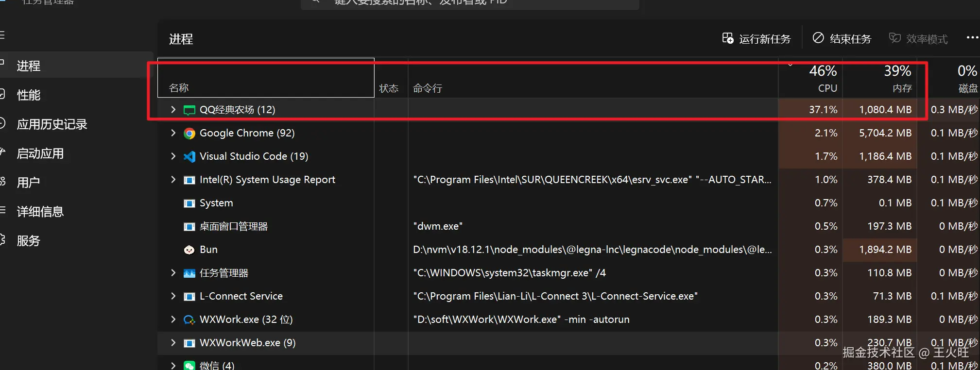Screen dimensions: 980x370
Task: Click the Google Chrome process icon
Action: tap(189, 134)
